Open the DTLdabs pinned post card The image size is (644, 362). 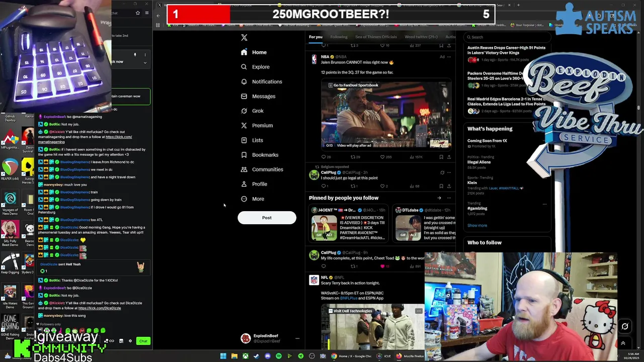(x=425, y=224)
